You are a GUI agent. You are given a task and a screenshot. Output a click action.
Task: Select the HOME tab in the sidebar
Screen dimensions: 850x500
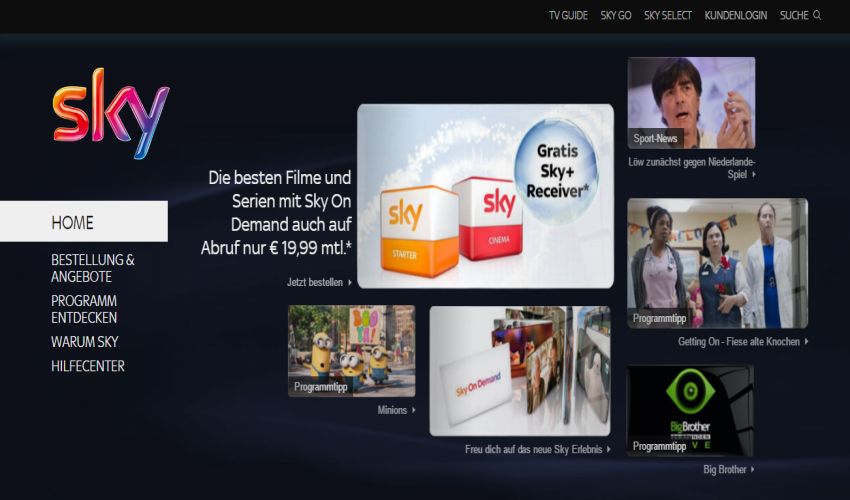(84, 221)
